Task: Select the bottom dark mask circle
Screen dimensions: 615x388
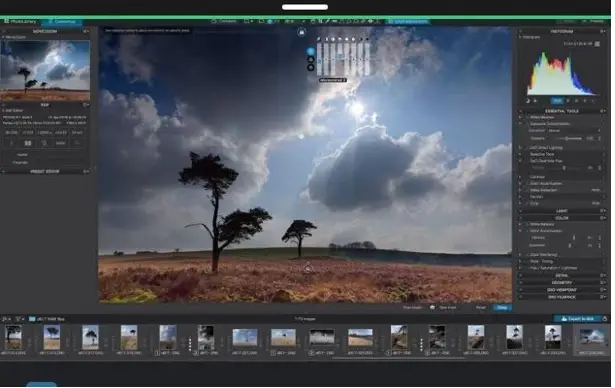Action: (x=311, y=67)
